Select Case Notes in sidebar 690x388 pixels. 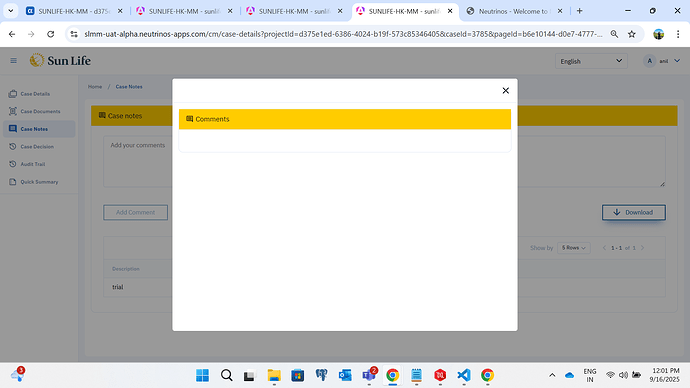click(39, 129)
